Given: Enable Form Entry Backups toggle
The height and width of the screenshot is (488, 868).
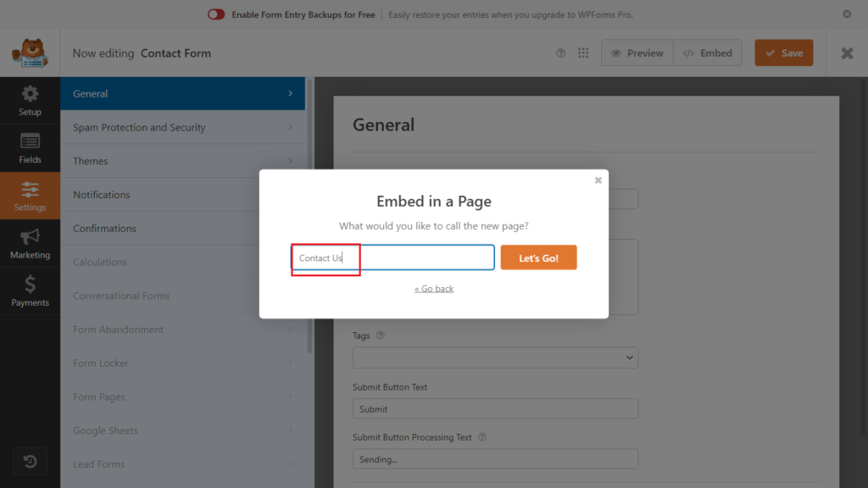Looking at the screenshot, I should pyautogui.click(x=216, y=14).
